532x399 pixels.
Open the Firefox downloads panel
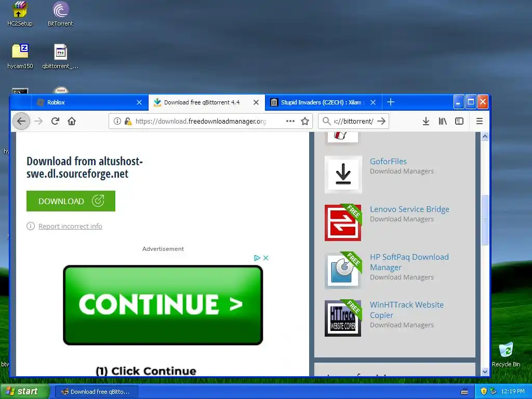point(426,121)
